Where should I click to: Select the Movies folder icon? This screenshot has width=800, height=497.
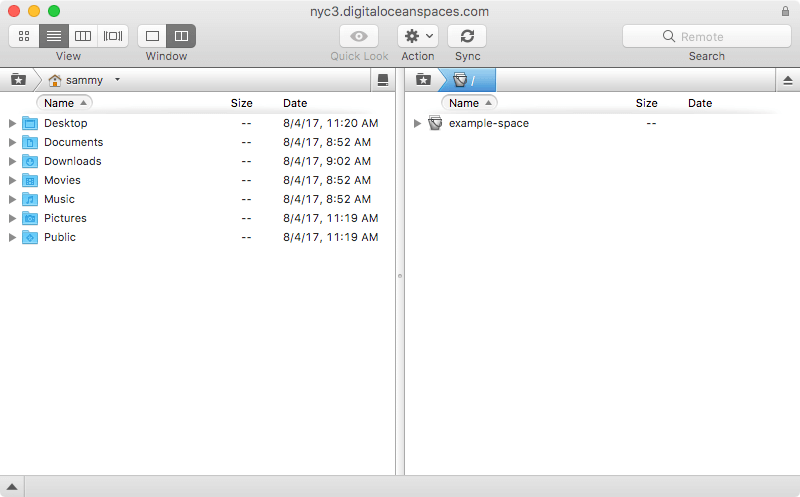tap(30, 180)
